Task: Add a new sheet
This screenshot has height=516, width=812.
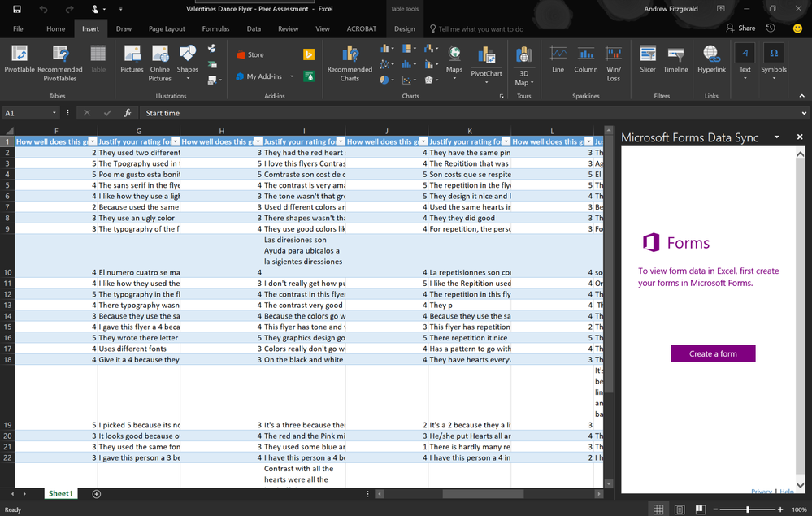Action: point(97,493)
